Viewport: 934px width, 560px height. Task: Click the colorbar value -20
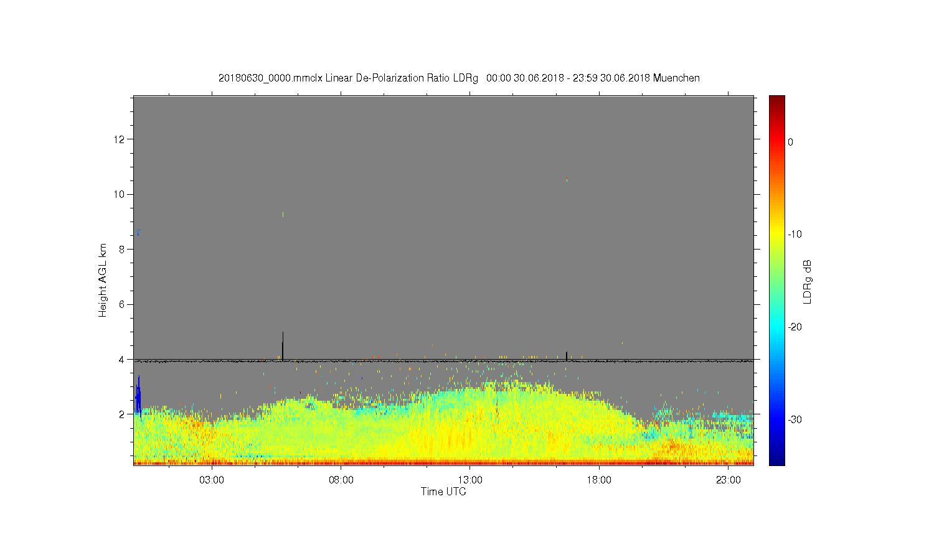[795, 327]
